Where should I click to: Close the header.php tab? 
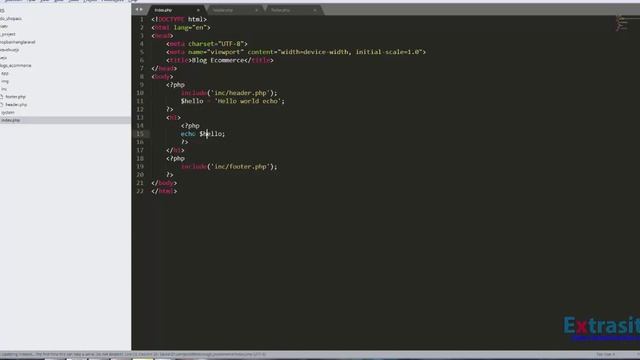coord(257,10)
